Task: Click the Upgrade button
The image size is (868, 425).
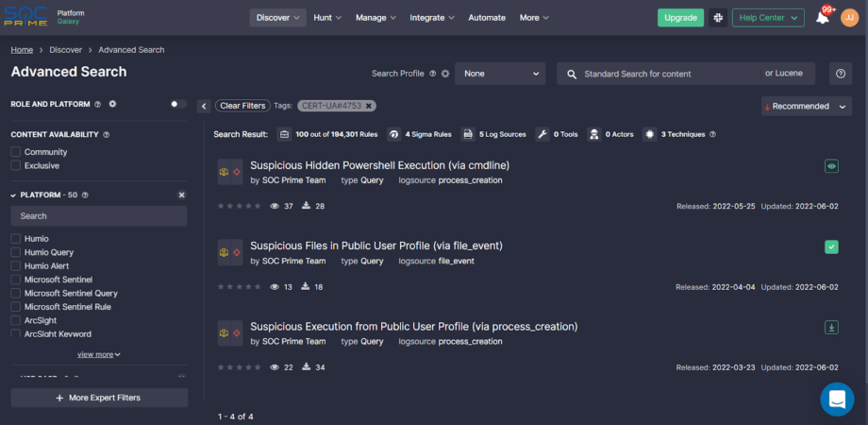Action: pos(680,18)
